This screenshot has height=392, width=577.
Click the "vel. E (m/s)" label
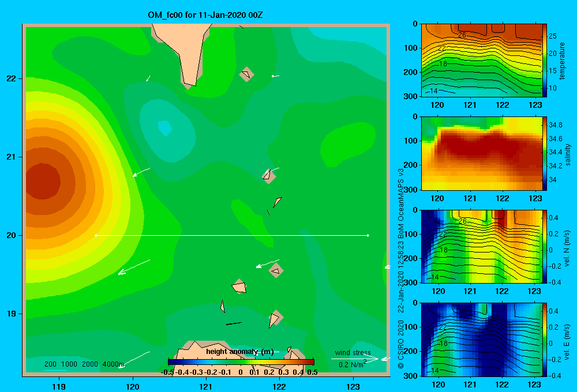click(567, 342)
